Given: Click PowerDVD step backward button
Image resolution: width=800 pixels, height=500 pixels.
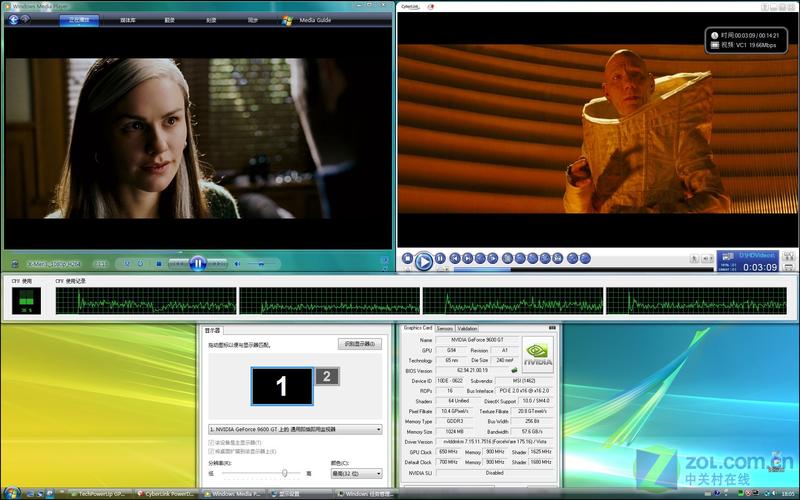Looking at the screenshot, I should tap(480, 258).
